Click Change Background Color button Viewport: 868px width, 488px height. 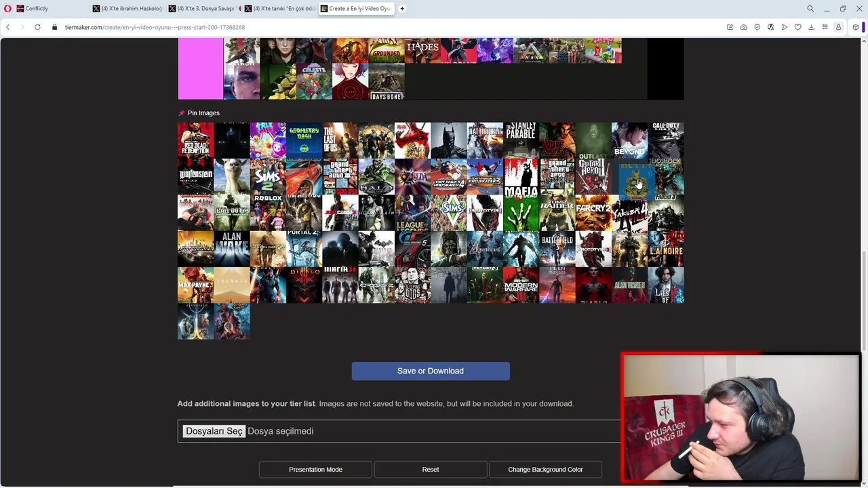click(545, 469)
